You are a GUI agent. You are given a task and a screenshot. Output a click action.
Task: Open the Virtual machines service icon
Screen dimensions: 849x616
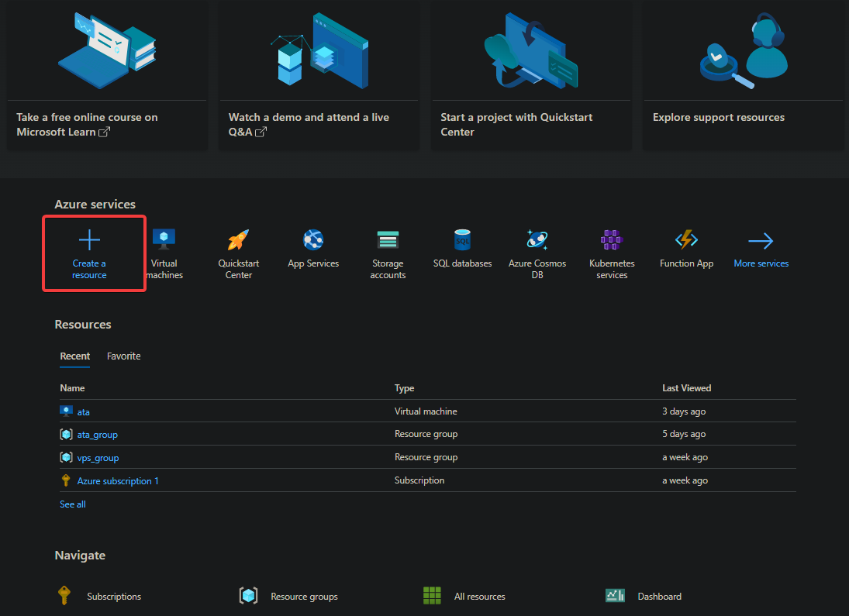click(x=164, y=239)
